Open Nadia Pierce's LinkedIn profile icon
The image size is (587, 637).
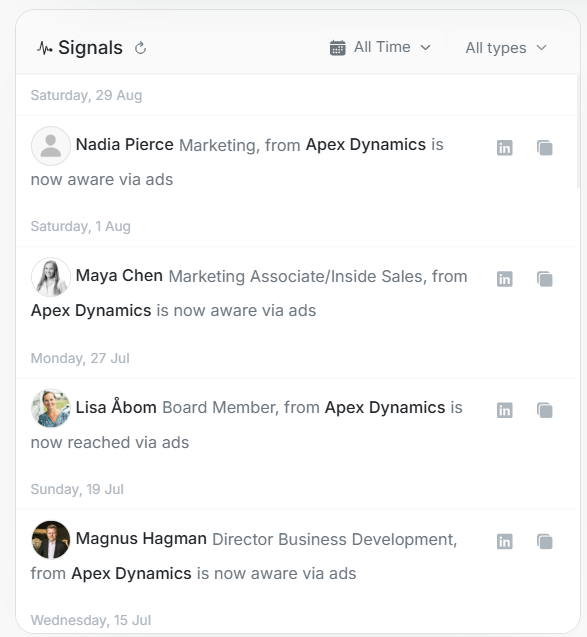coord(505,147)
